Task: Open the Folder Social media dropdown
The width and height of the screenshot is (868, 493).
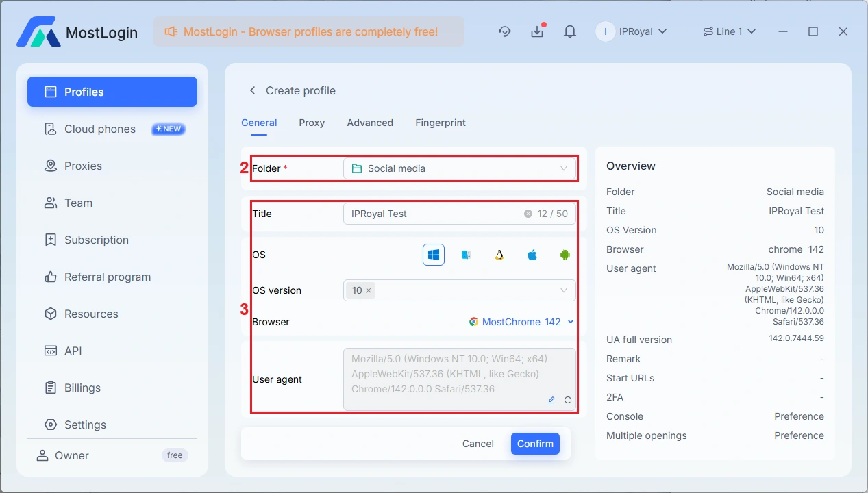Action: click(460, 168)
